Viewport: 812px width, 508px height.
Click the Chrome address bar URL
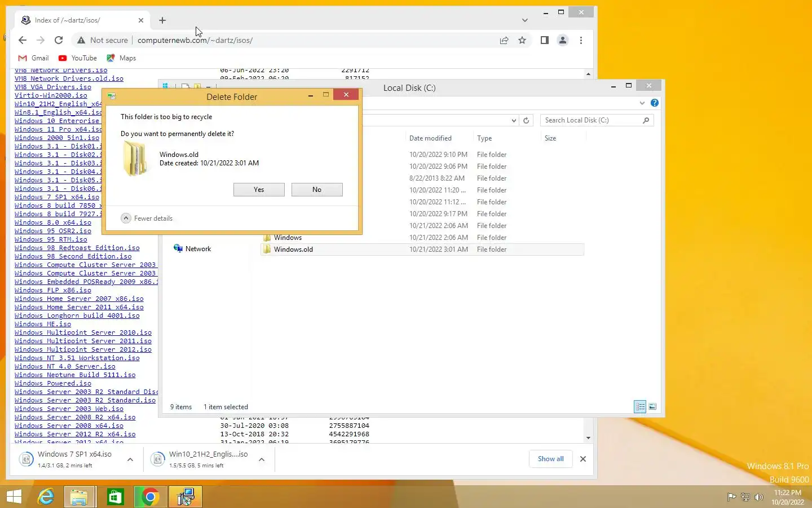coord(195,40)
